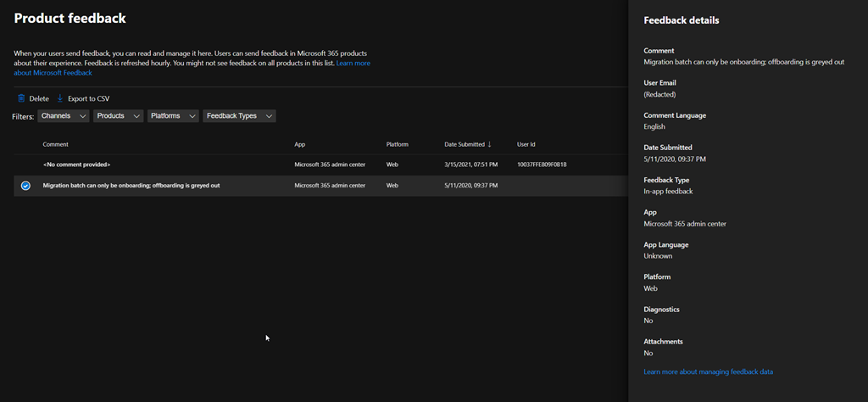Expand the Products filter dropdown

[118, 116]
